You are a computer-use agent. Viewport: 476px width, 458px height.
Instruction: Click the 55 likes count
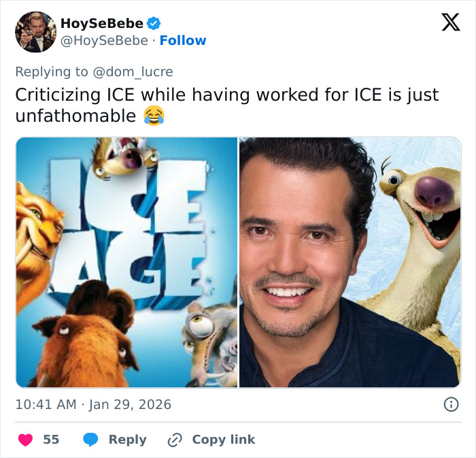click(x=51, y=440)
